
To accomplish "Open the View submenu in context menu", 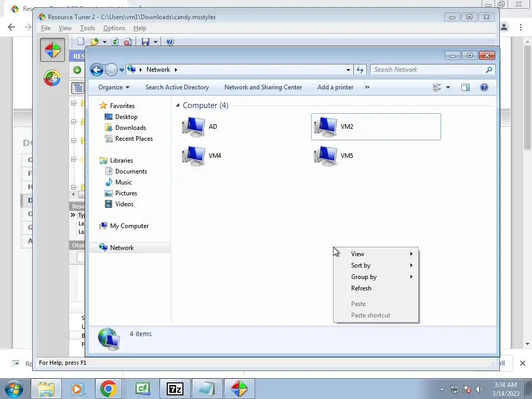I will tap(376, 254).
